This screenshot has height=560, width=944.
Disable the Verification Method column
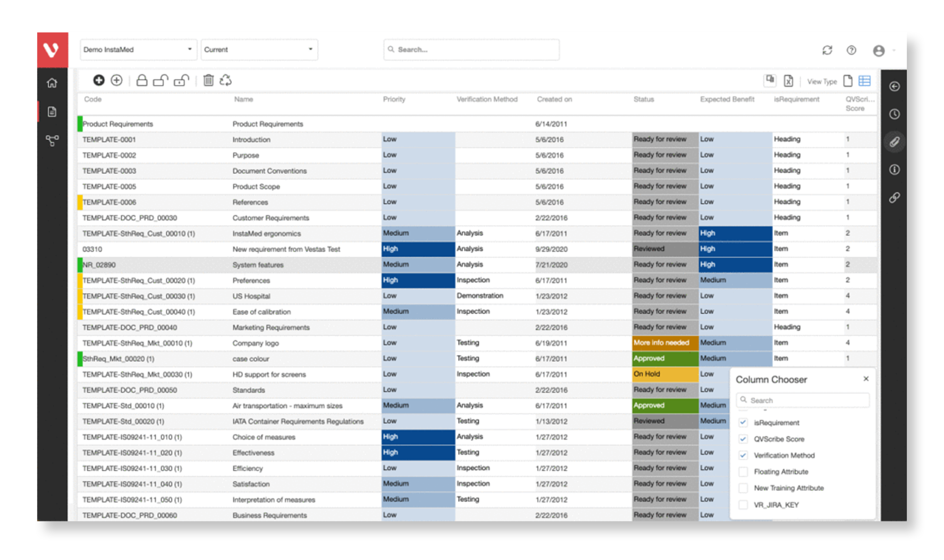[x=743, y=455]
